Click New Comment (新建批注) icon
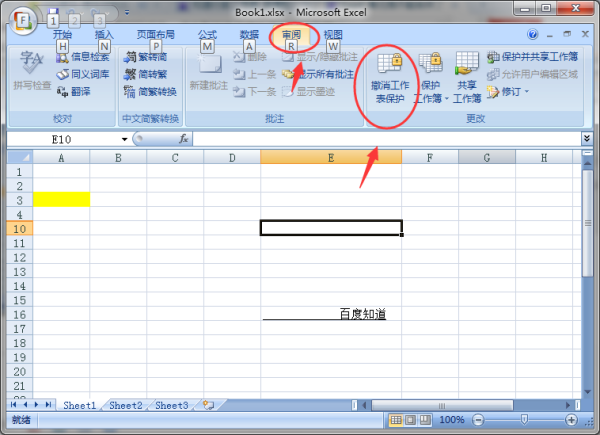 click(209, 72)
